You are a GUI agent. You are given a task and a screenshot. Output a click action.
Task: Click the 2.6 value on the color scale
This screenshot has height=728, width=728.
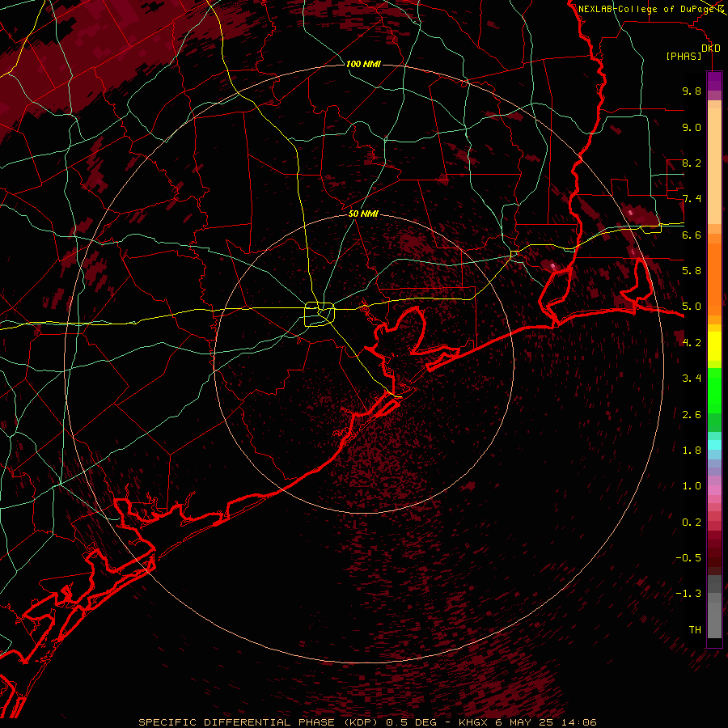coord(692,415)
